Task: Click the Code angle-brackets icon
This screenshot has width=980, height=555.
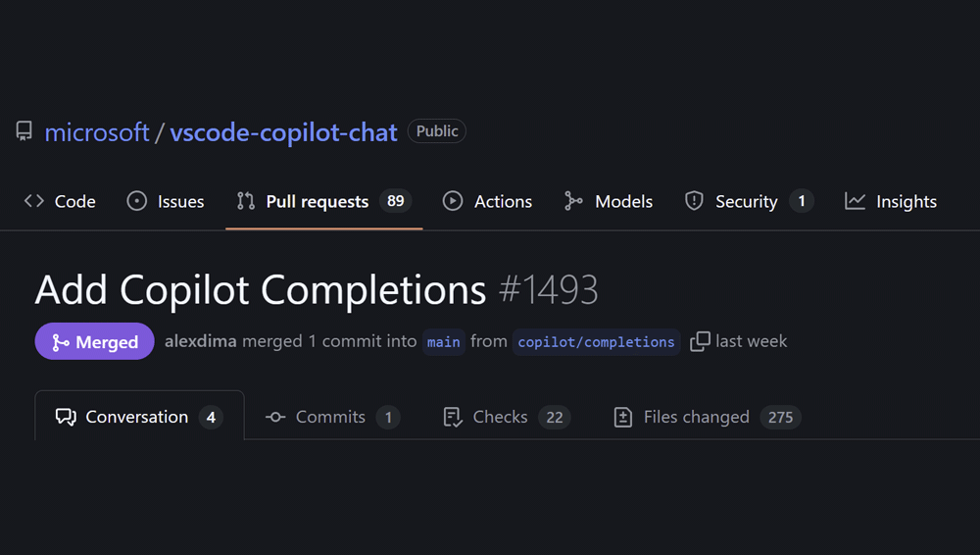Action: [34, 201]
